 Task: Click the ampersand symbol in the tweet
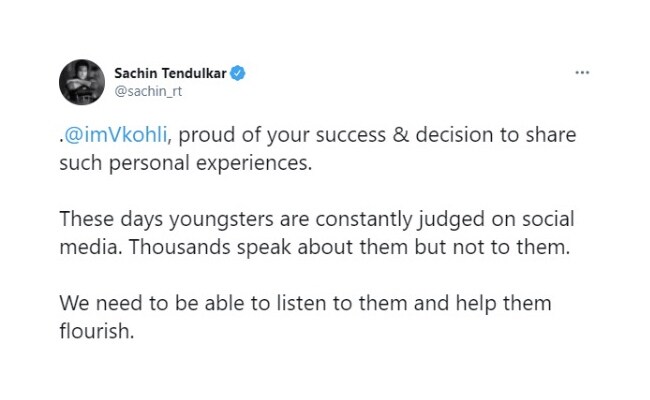[x=400, y=135]
